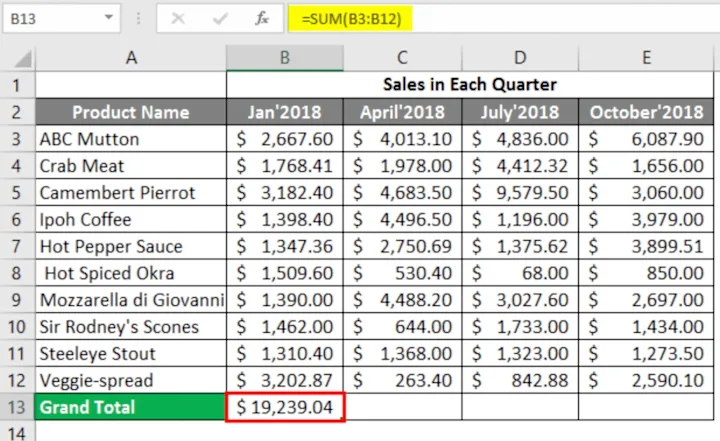Select the 'Veggie-spread' cell
The width and height of the screenshot is (720, 441).
131,380
